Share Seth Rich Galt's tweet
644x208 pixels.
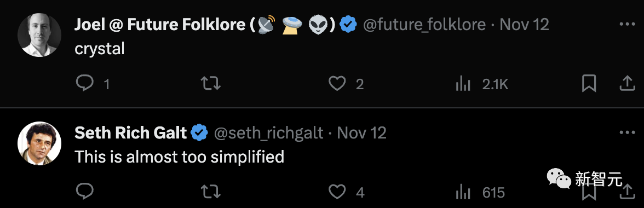[627, 192]
